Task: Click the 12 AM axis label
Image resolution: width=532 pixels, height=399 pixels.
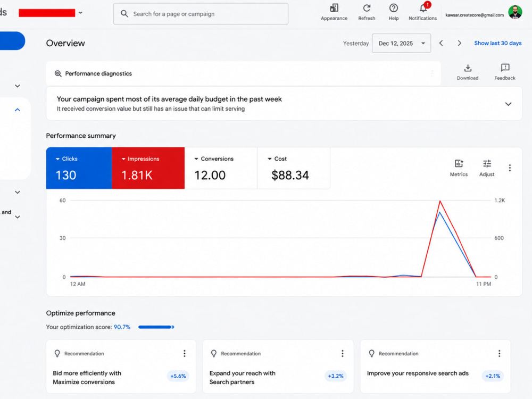Action: (78, 284)
